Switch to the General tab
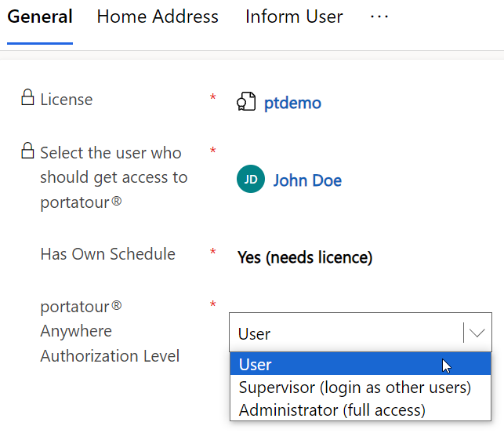Image resolution: width=504 pixels, height=433 pixels. pyautogui.click(x=40, y=16)
